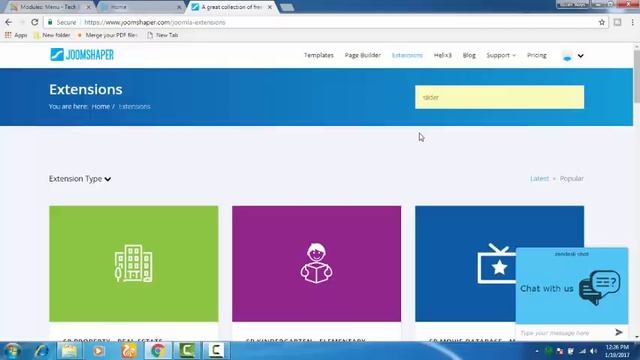Image resolution: width=640 pixels, height=360 pixels.
Task: Reload the page with refresh icon
Action: click(x=35, y=22)
